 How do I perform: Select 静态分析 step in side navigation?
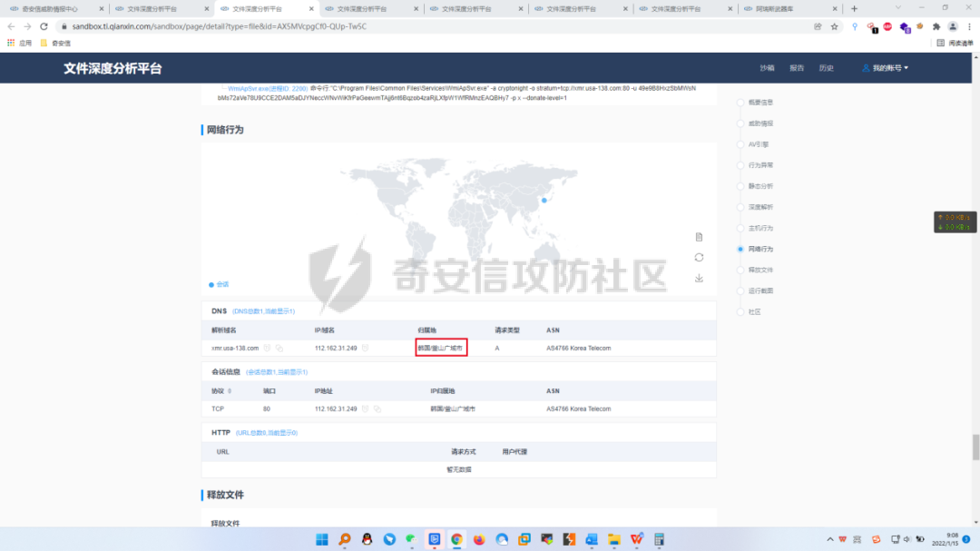(x=760, y=186)
